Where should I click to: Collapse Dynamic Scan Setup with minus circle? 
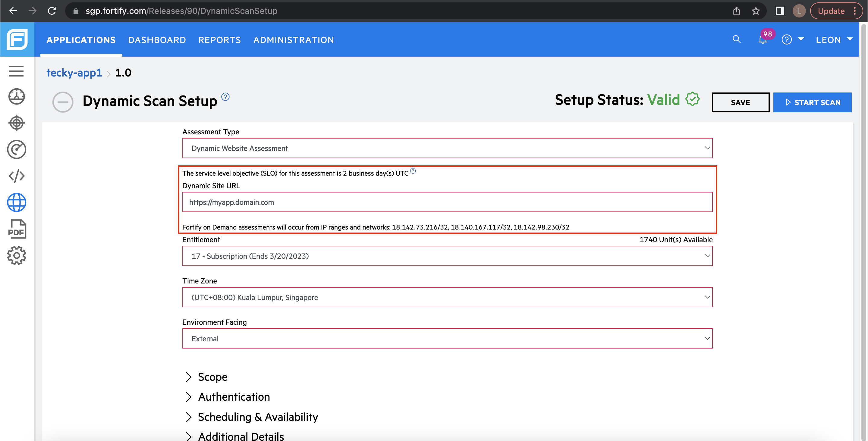click(63, 102)
